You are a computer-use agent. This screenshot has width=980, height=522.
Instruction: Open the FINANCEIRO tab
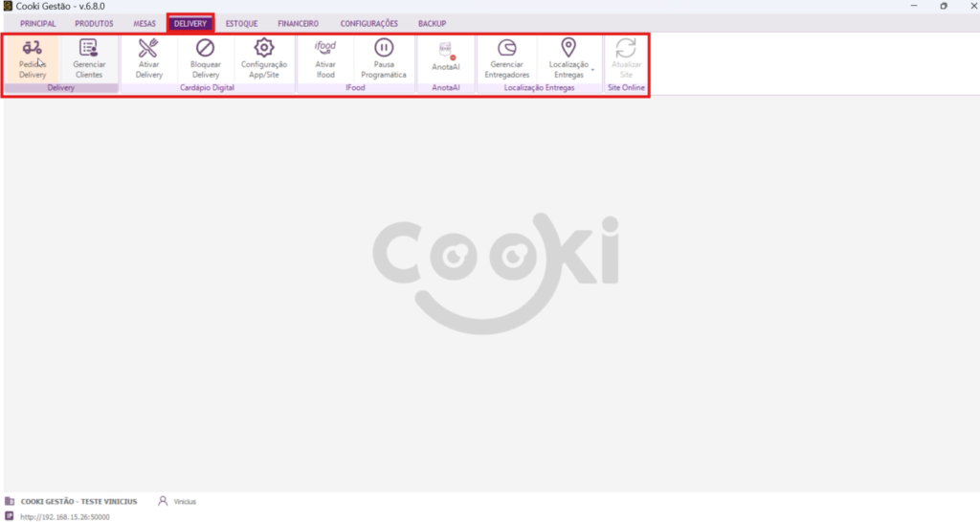pyautogui.click(x=298, y=23)
